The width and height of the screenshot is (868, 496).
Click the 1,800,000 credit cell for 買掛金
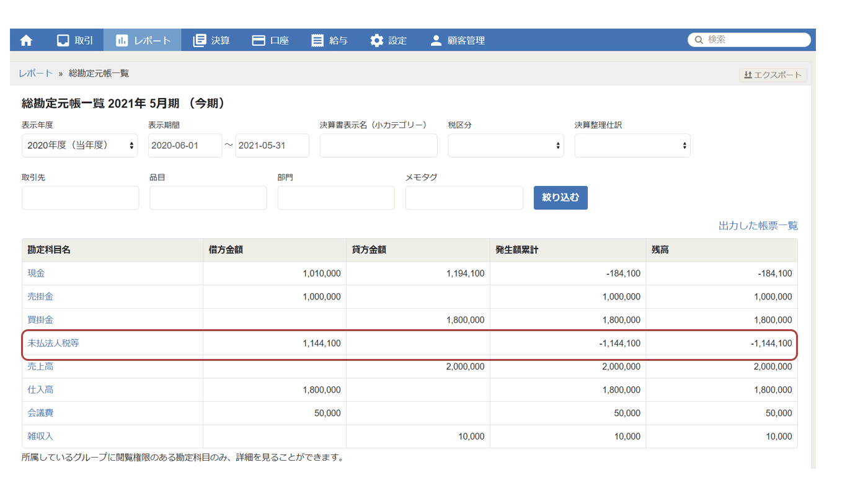(418, 320)
